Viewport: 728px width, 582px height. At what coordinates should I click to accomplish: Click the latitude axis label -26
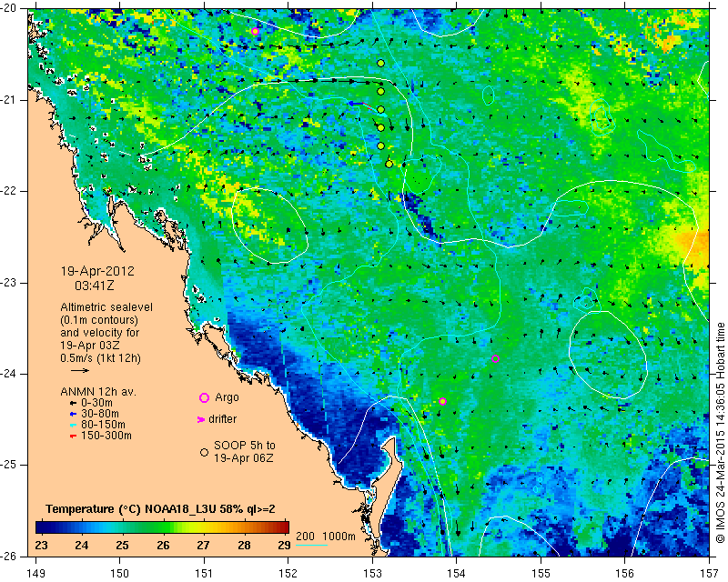pyautogui.click(x=9, y=557)
